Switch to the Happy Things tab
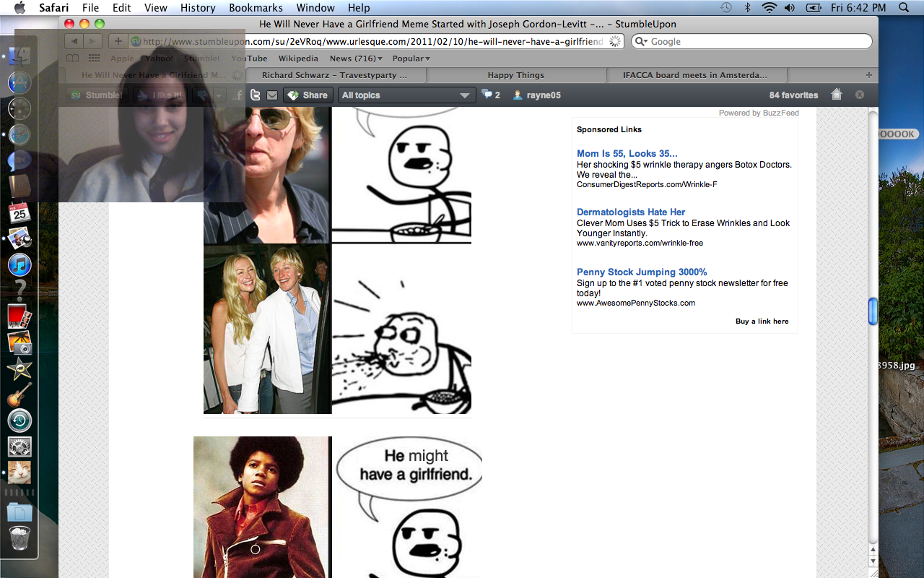924x578 pixels. point(515,75)
